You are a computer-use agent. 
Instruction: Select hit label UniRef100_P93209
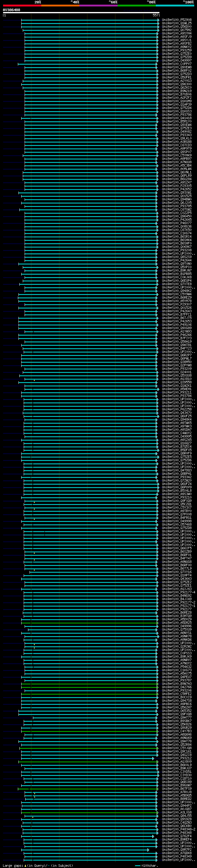pyautogui.click(x=176, y=369)
